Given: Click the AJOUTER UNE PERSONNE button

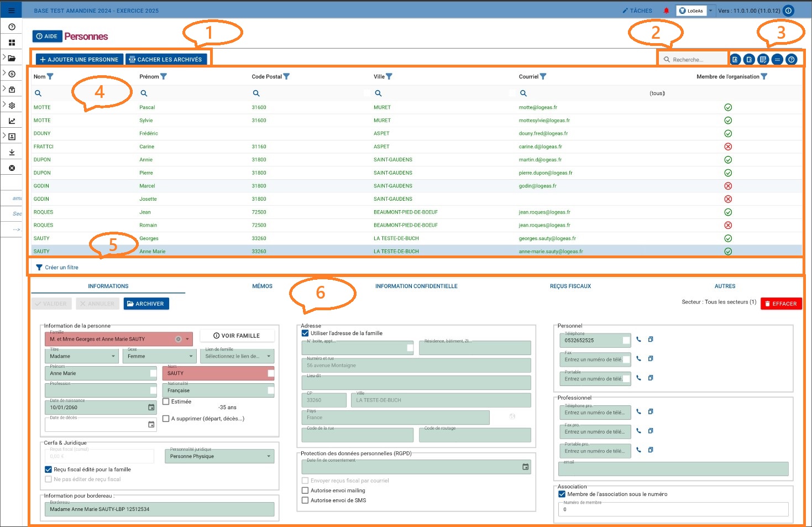Looking at the screenshot, I should click(x=79, y=59).
